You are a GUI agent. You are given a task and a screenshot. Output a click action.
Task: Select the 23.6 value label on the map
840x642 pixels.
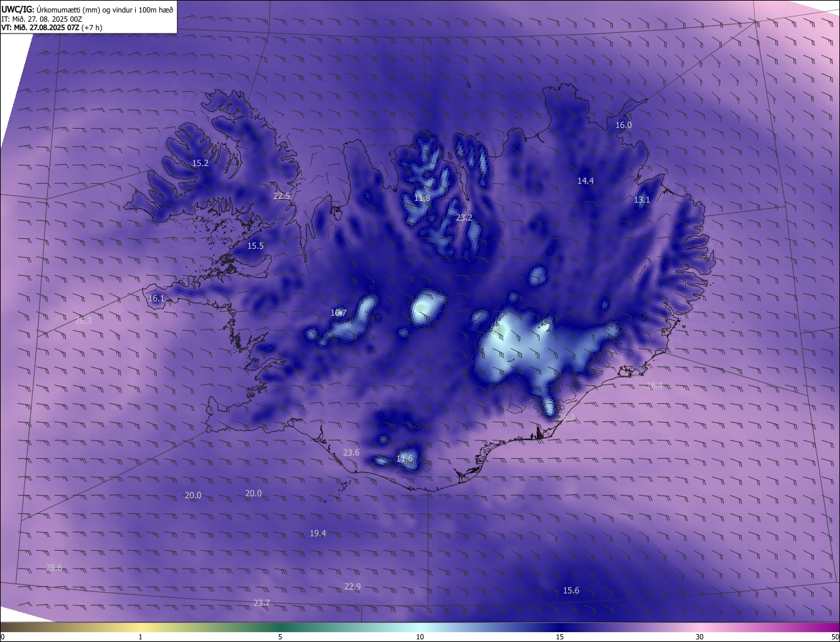click(351, 452)
